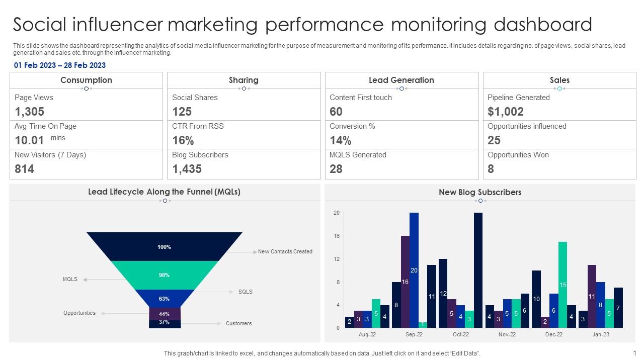
Task: Click the marker icon below the Sharing header
Action: coord(244,88)
